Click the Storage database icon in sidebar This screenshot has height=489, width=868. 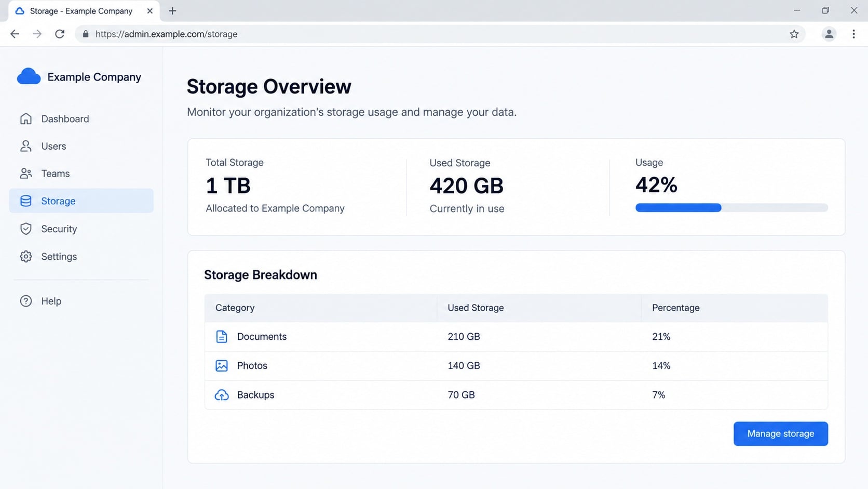[26, 201]
